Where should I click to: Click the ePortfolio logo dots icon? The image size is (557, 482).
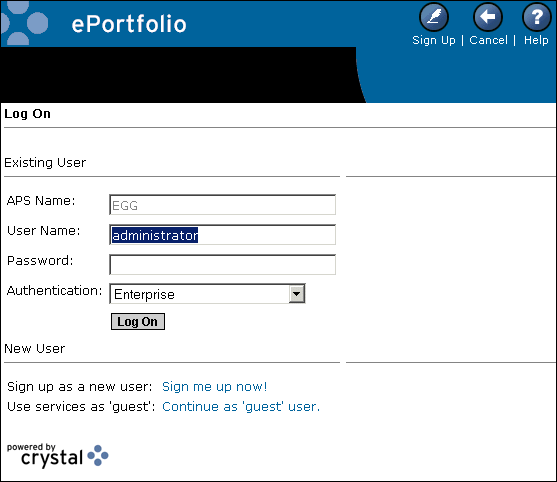point(24,23)
